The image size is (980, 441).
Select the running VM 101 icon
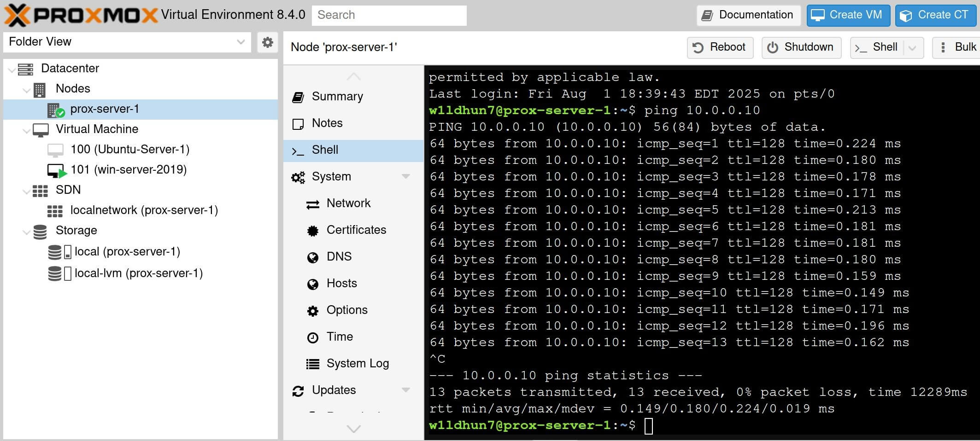(57, 171)
